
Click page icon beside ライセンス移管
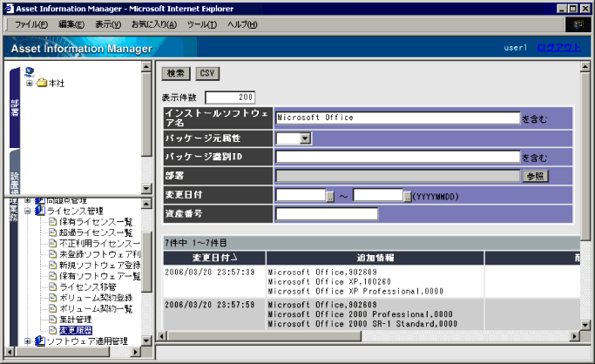[53, 286]
